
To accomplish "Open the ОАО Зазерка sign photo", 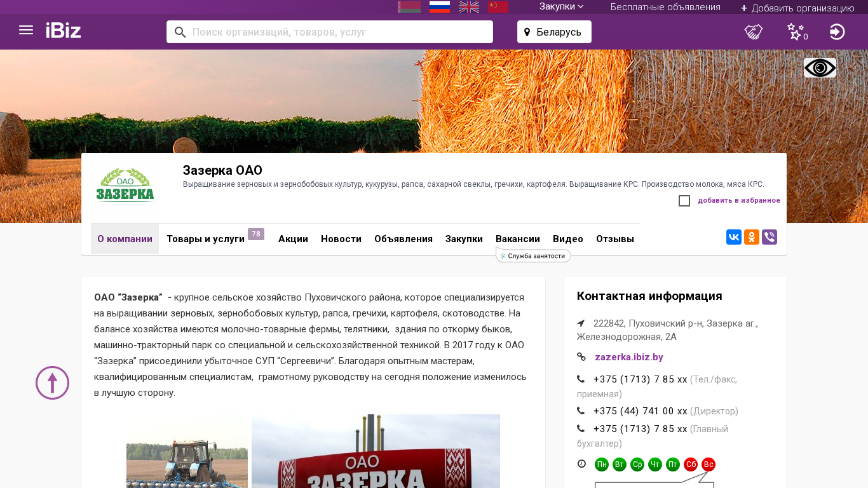I will click(x=376, y=451).
